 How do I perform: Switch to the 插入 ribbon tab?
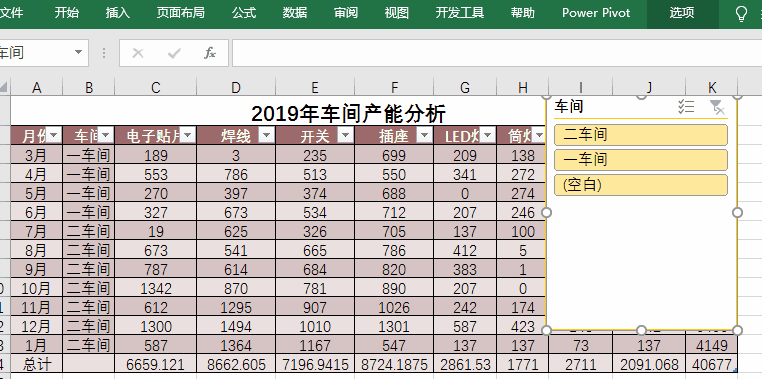pos(118,13)
